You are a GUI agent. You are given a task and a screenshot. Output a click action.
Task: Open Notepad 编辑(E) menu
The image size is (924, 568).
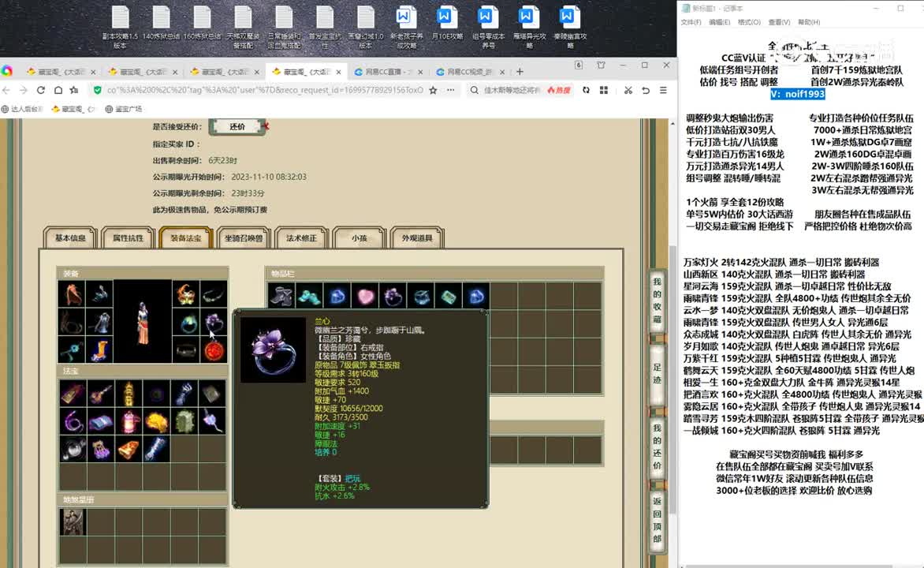pyautogui.click(x=719, y=22)
